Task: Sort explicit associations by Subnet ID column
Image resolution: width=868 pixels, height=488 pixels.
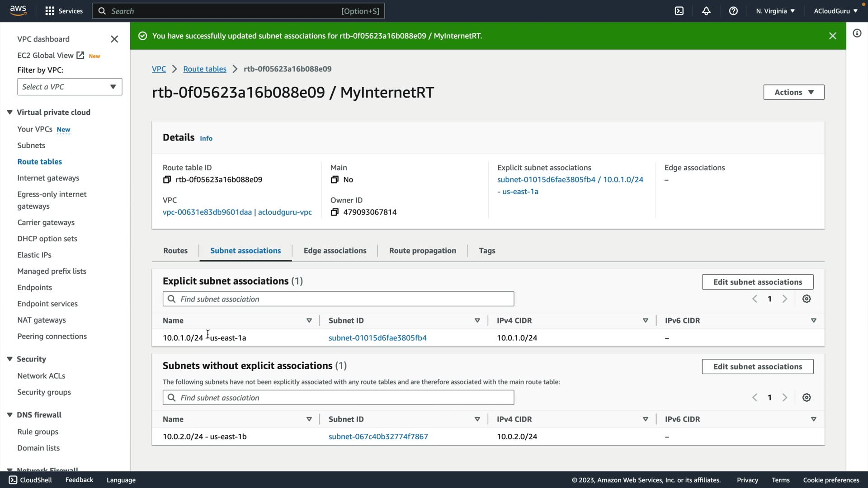Action: 477,321
